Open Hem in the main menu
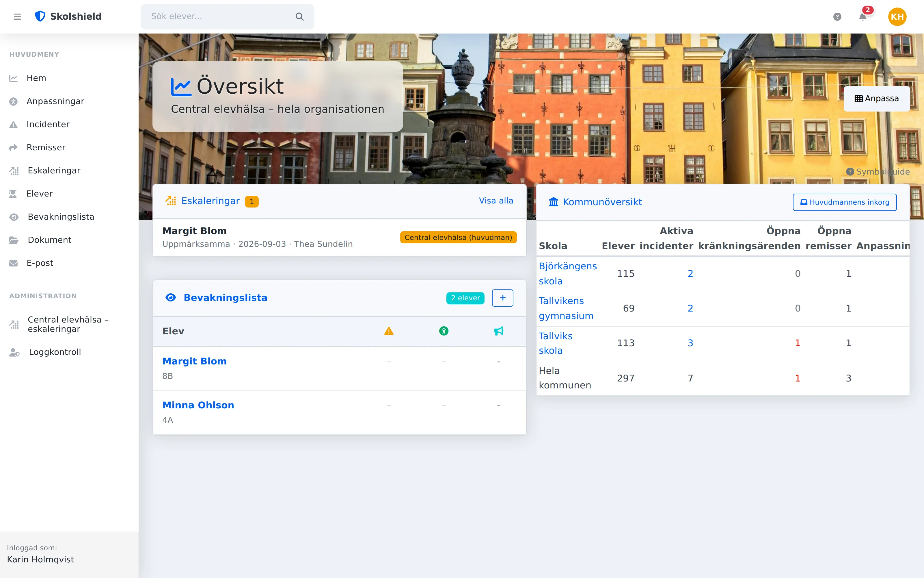This screenshot has width=924, height=578. pyautogui.click(x=36, y=78)
